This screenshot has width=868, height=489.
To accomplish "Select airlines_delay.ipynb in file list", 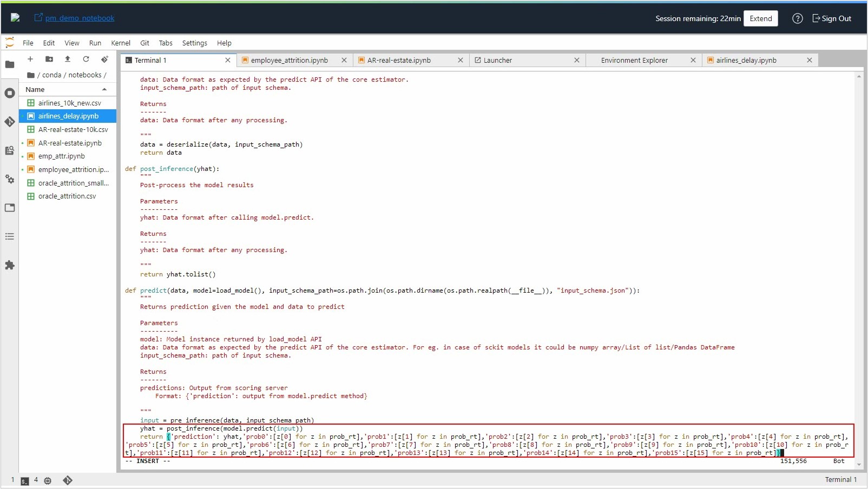I will (x=68, y=116).
